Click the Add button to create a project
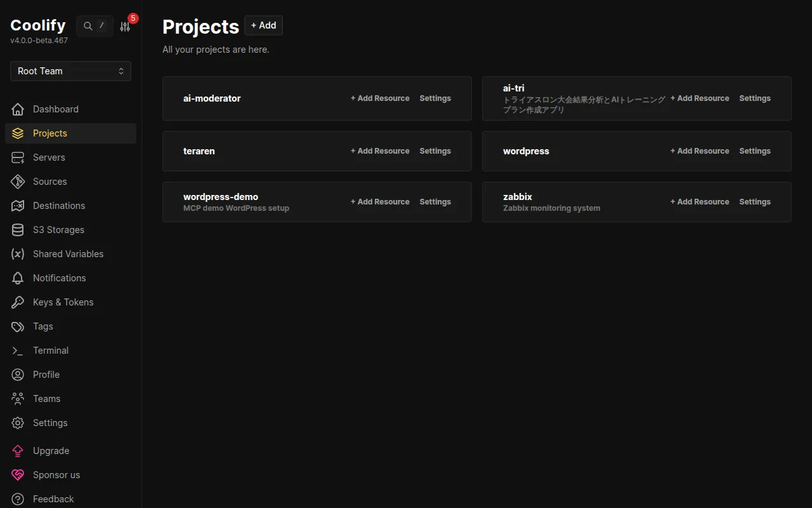Screen dimensions: 812x508 (x=263, y=25)
